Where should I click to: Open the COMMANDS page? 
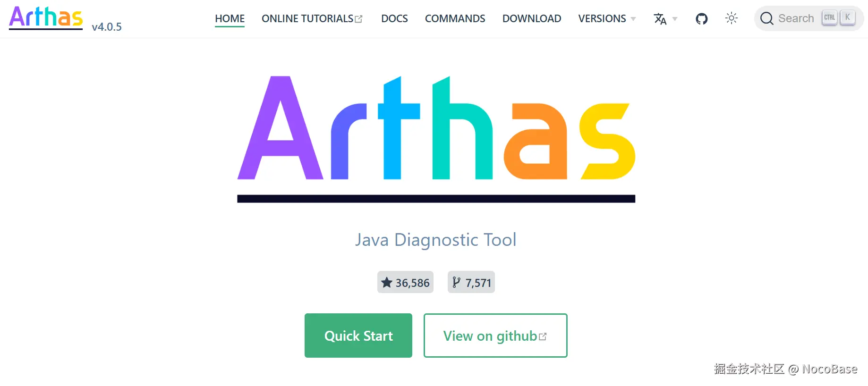pos(455,18)
